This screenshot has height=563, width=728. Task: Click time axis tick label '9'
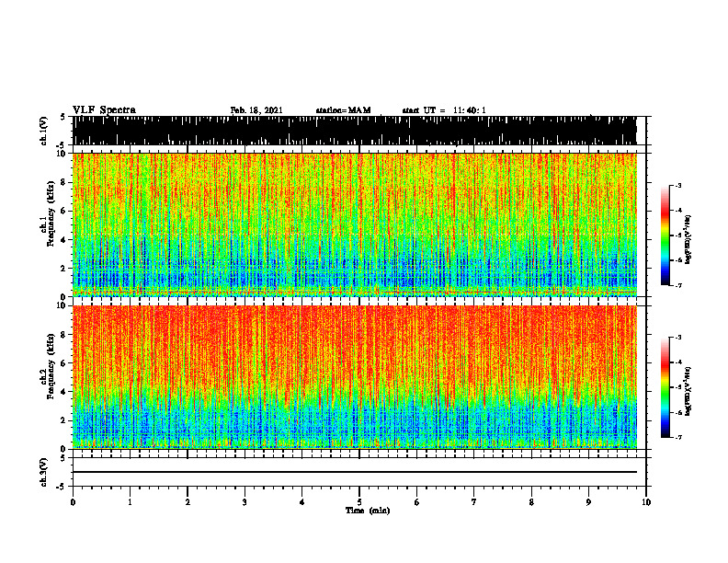point(588,502)
